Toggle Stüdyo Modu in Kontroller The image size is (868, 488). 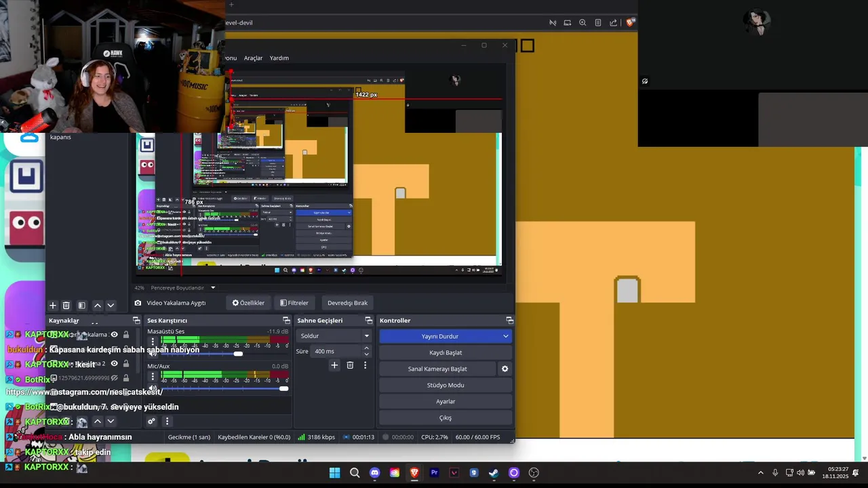click(x=446, y=385)
